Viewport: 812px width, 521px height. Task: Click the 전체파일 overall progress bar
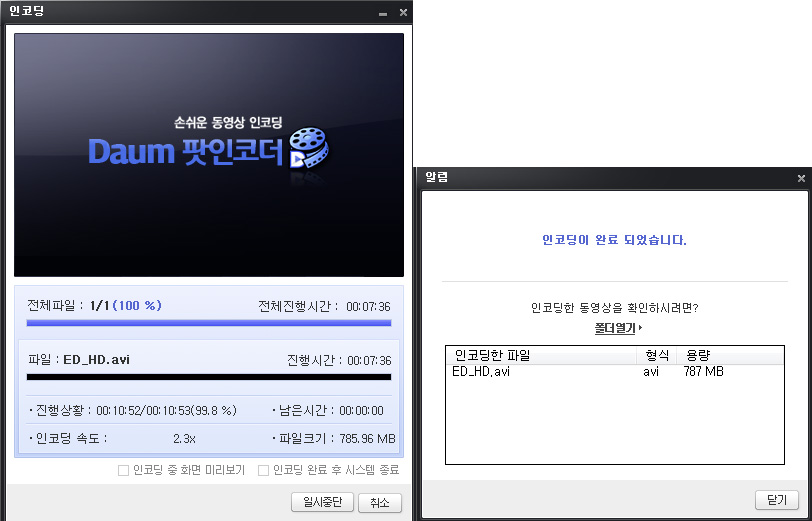pos(209,323)
